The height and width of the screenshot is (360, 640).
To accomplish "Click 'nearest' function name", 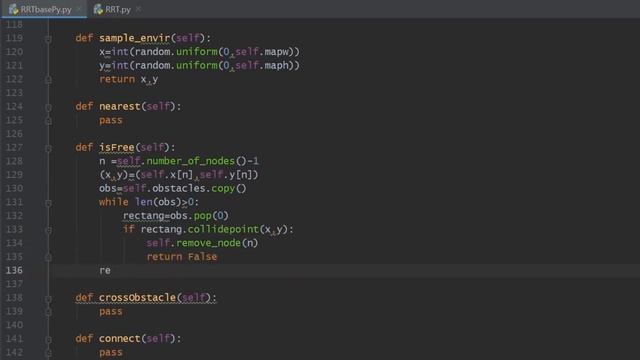I will point(120,106).
